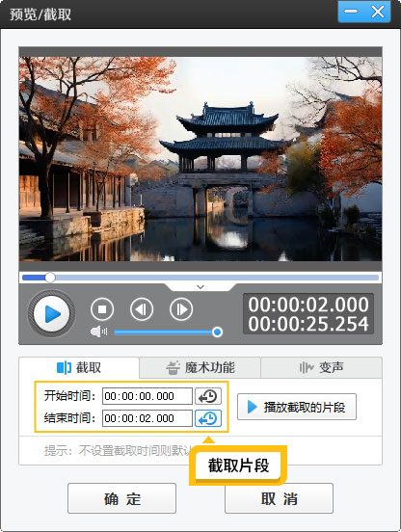Click the volume slider knob

click(x=217, y=332)
